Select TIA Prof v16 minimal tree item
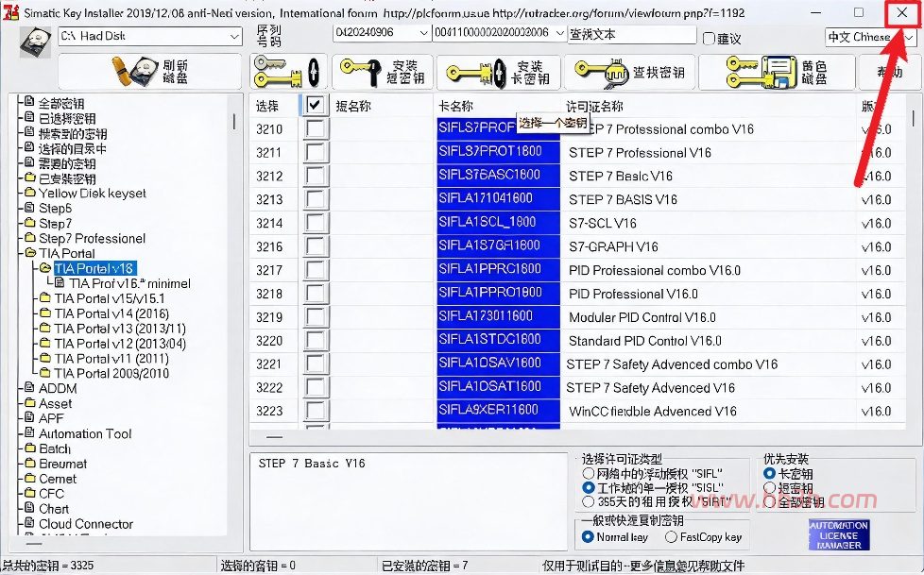This screenshot has height=575, width=924. pos(129,283)
